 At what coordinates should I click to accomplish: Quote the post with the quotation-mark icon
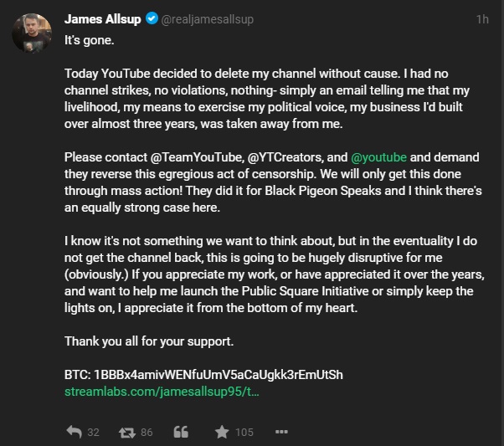pyautogui.click(x=180, y=433)
